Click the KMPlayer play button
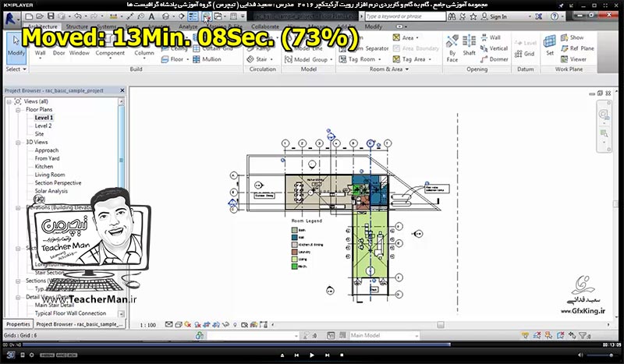This screenshot has height=364, width=624. coord(311,355)
